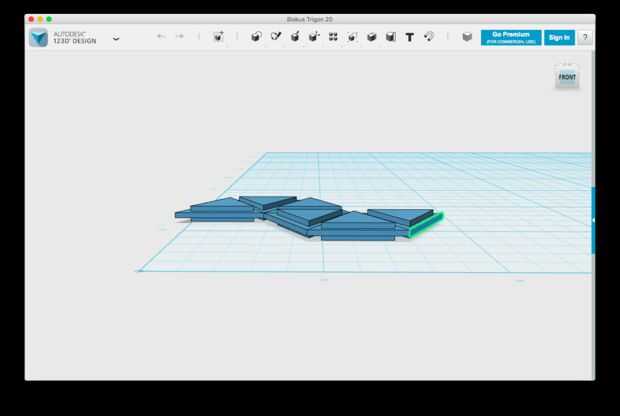Image resolution: width=620 pixels, height=416 pixels.
Task: Click the Autodesk 123D Design logo
Action: tap(39, 38)
